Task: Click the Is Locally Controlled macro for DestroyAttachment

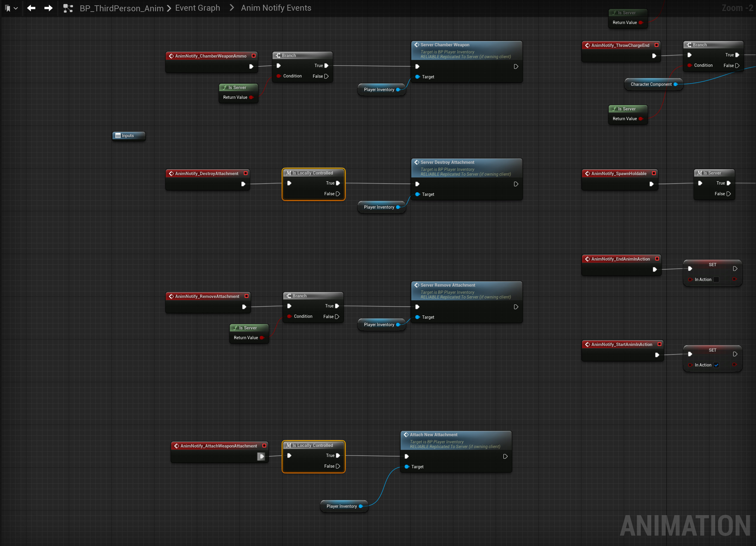Action: (313, 173)
